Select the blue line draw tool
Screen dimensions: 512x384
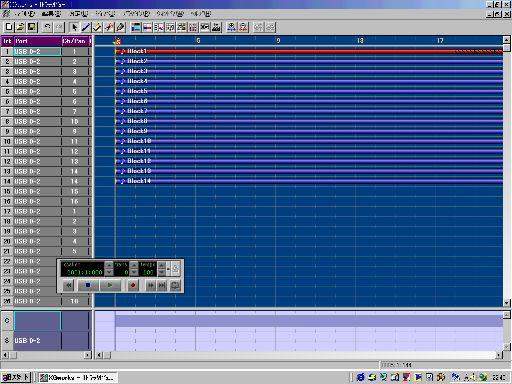(x=86, y=27)
